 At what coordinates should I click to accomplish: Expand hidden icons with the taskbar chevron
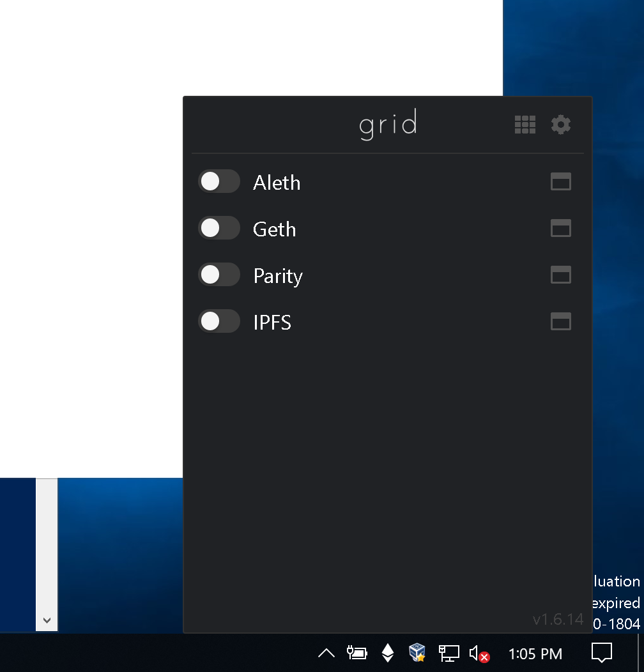click(x=326, y=653)
